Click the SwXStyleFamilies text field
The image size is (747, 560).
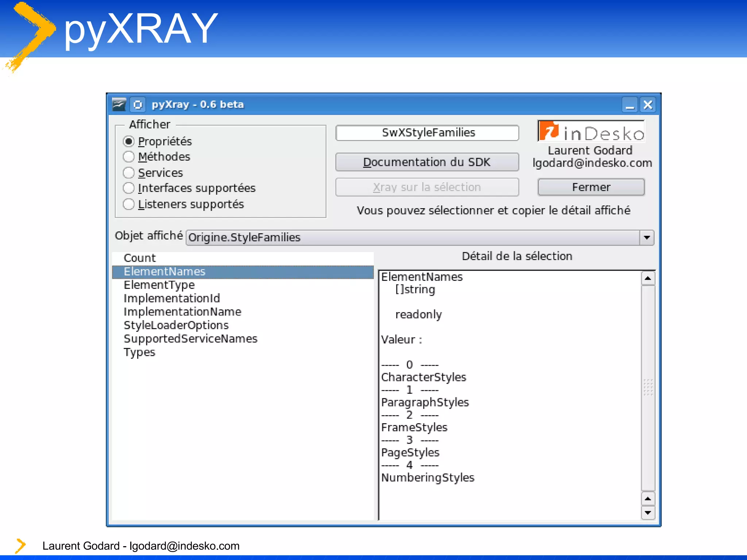tap(427, 133)
